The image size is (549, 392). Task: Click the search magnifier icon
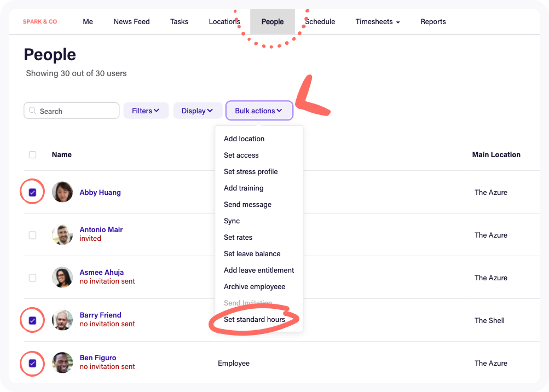32,111
